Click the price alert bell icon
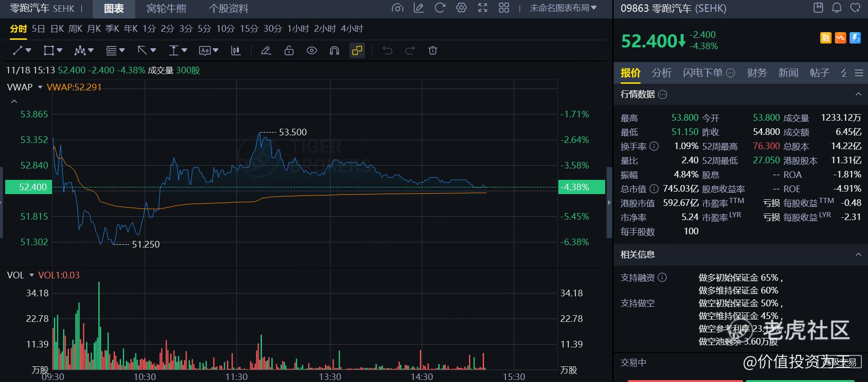Viewport: 868px width, 382px height. click(x=837, y=8)
